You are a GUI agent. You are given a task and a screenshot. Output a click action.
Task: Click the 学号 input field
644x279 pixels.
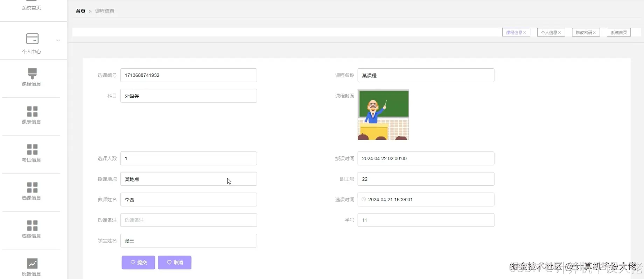pos(426,220)
